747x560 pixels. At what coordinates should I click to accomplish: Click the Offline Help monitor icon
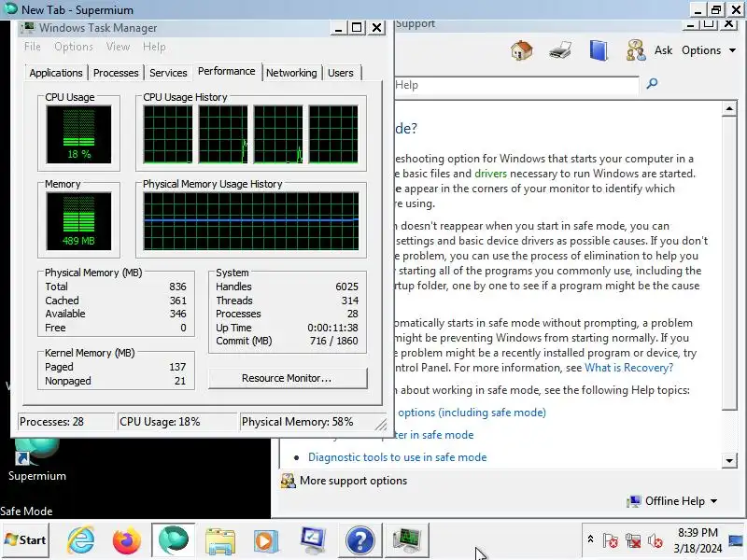pyautogui.click(x=634, y=501)
